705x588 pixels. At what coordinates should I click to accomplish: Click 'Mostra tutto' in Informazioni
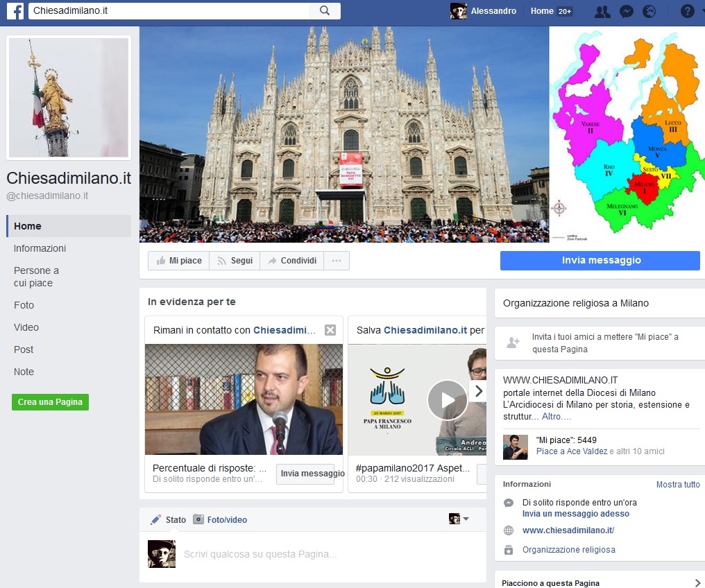(x=678, y=484)
